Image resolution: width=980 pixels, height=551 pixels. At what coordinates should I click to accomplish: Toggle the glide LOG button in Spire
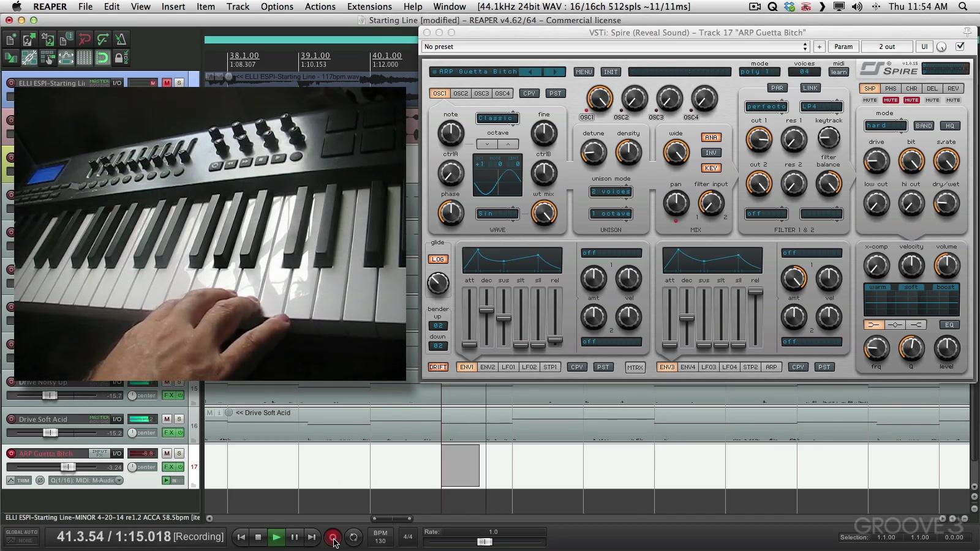click(x=438, y=260)
